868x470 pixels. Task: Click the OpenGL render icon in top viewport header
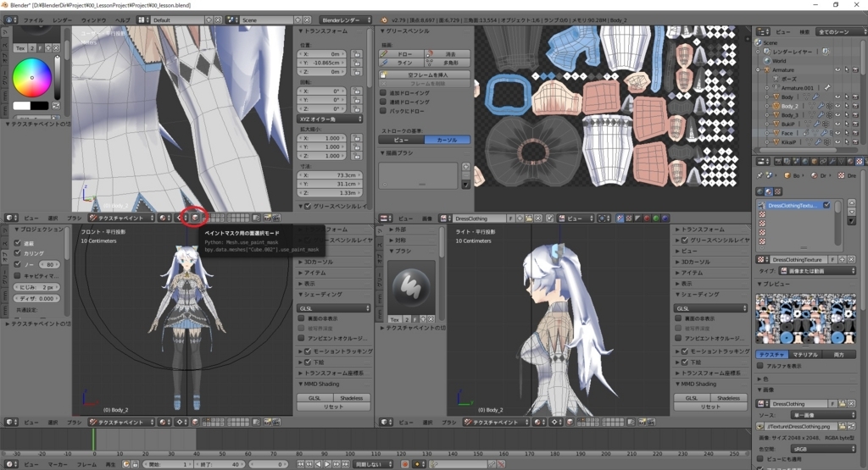[x=267, y=218]
